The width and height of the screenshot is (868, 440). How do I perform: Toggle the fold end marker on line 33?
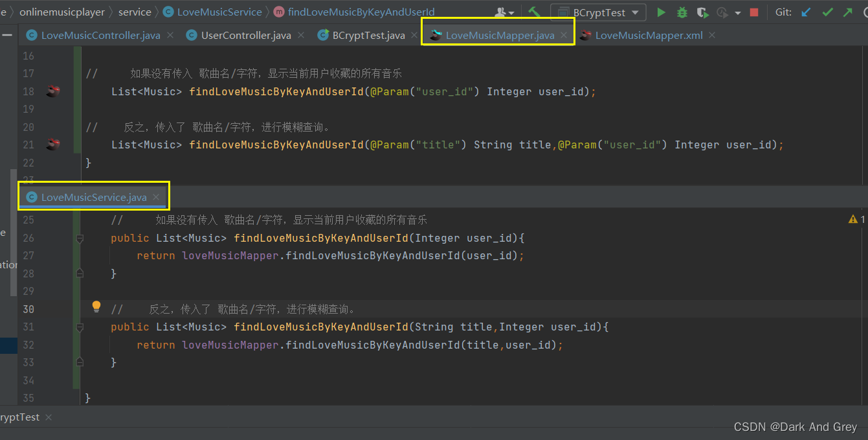80,362
